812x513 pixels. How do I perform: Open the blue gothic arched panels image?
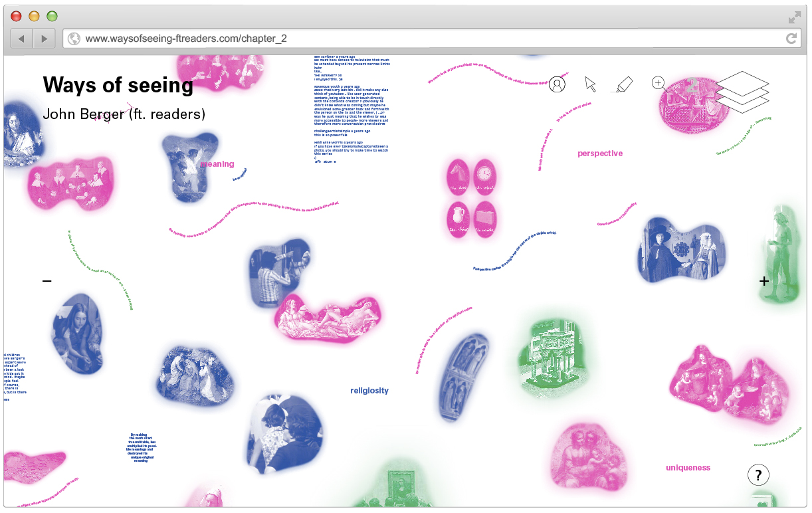[x=464, y=377]
